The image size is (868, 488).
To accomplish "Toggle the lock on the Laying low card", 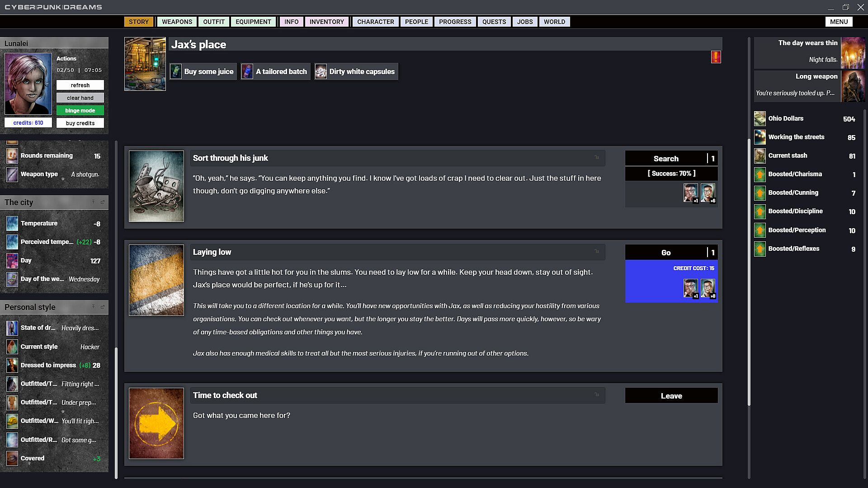I will [597, 252].
